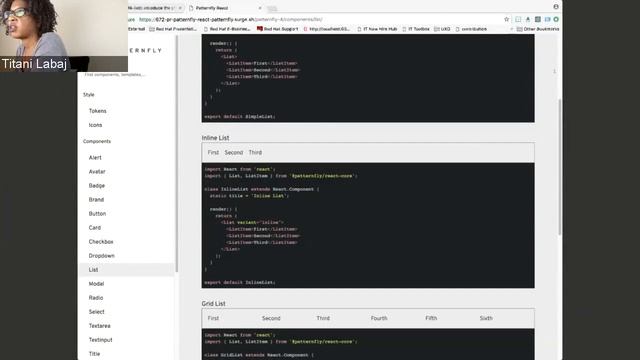Close the Patternfly React tab
640x360 pixels.
(x=260, y=8)
